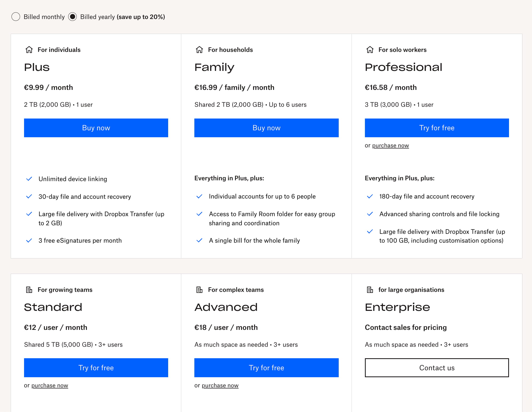Click checkmark beside 180-day file recovery
Screen dimensions: 532x412
pos(370,196)
